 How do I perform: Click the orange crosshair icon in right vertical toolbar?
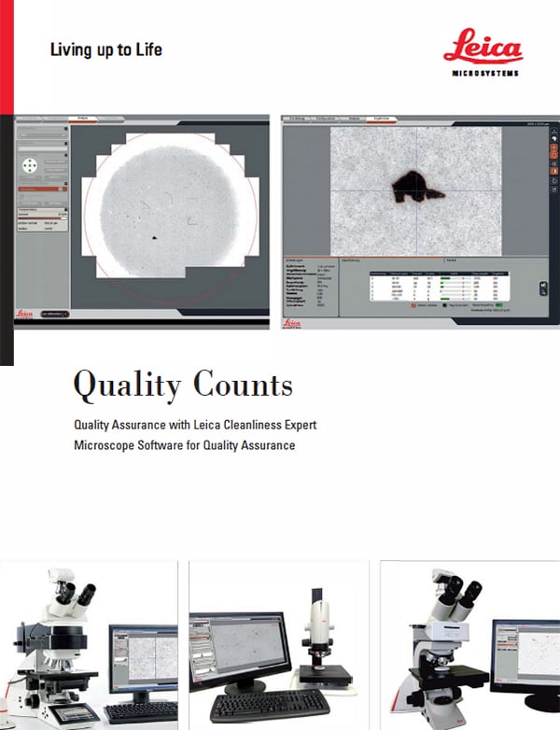click(x=554, y=147)
